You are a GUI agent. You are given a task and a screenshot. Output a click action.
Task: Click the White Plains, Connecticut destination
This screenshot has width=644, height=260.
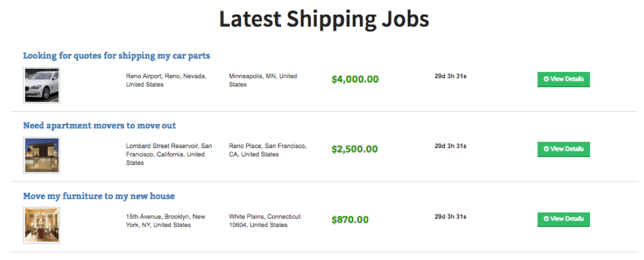265,221
